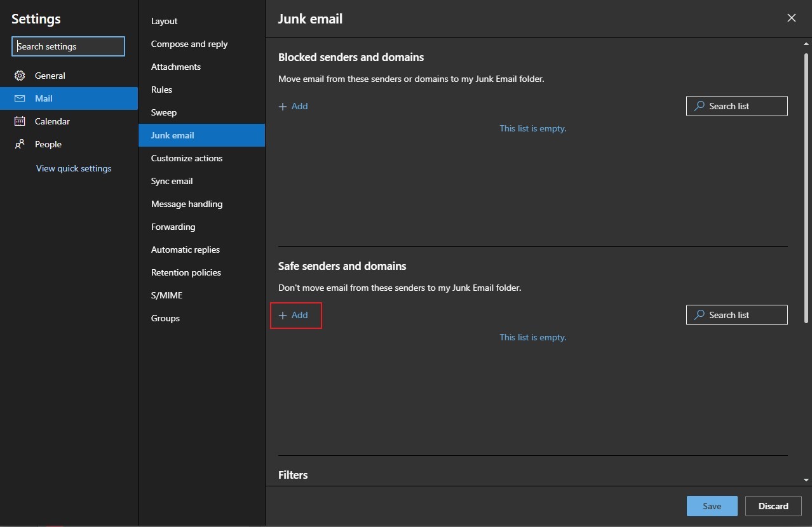Open View quick settings link
The width and height of the screenshot is (812, 527).
point(74,168)
